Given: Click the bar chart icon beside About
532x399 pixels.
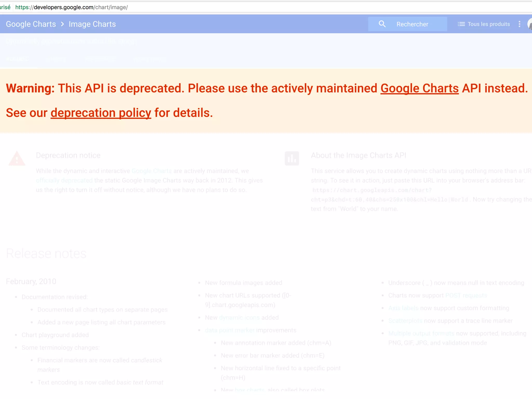Looking at the screenshot, I should (292, 158).
